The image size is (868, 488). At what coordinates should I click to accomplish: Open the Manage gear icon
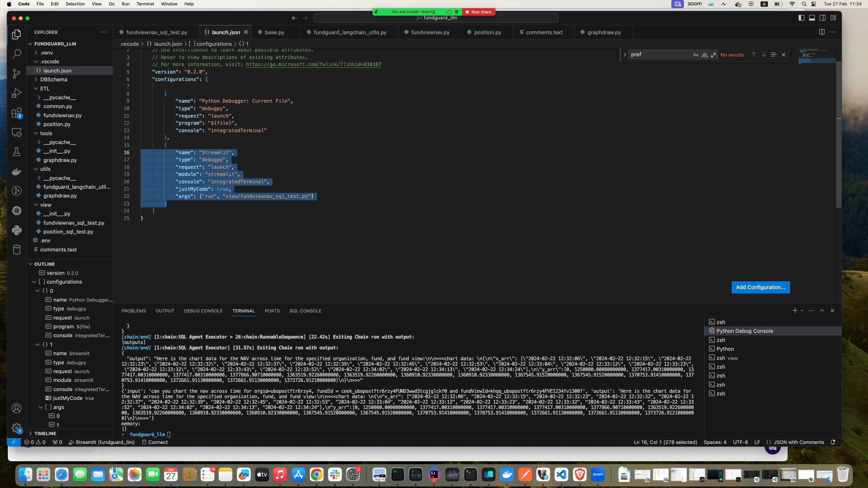click(x=17, y=428)
